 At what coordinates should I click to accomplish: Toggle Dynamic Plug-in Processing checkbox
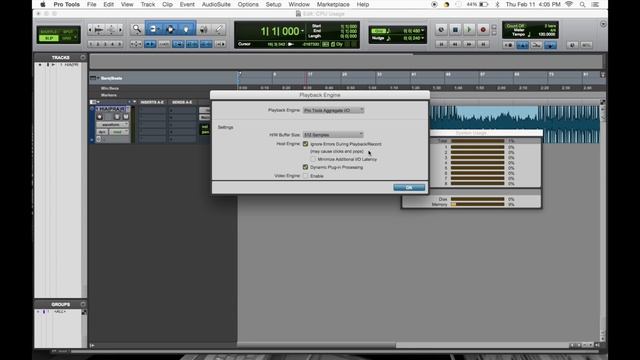[x=305, y=167]
